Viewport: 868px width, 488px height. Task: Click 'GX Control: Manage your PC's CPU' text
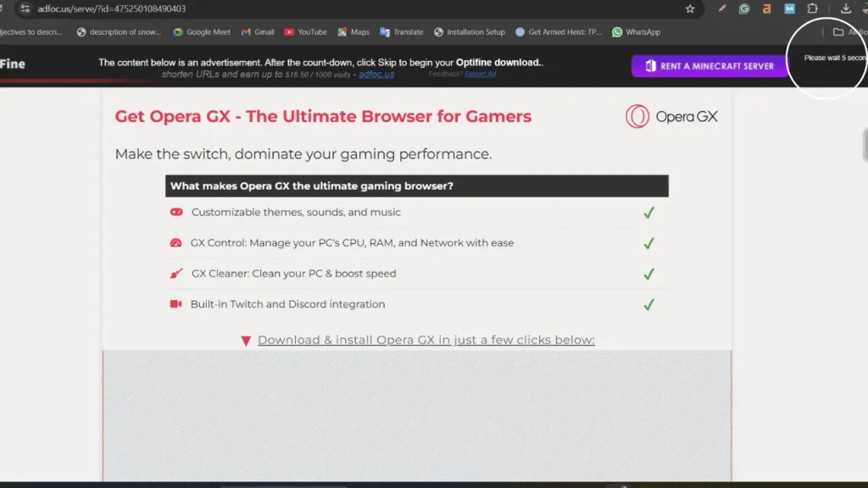coord(352,243)
